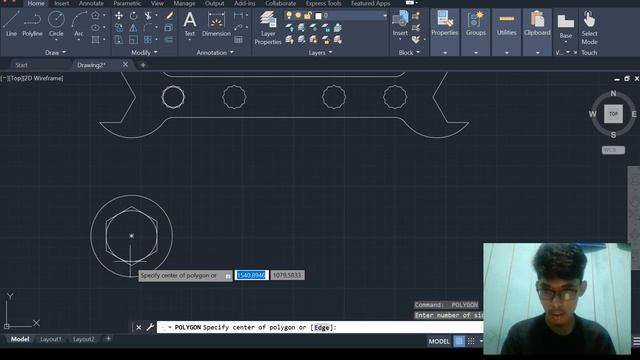Expand the Layers panel

[x=320, y=53]
